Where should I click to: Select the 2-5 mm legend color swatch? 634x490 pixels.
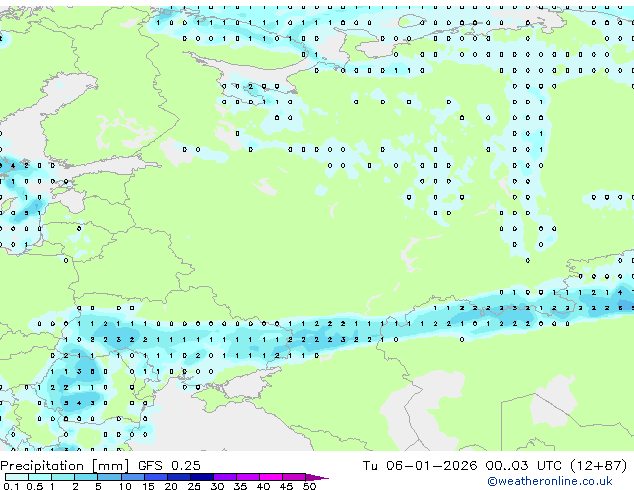(86, 477)
